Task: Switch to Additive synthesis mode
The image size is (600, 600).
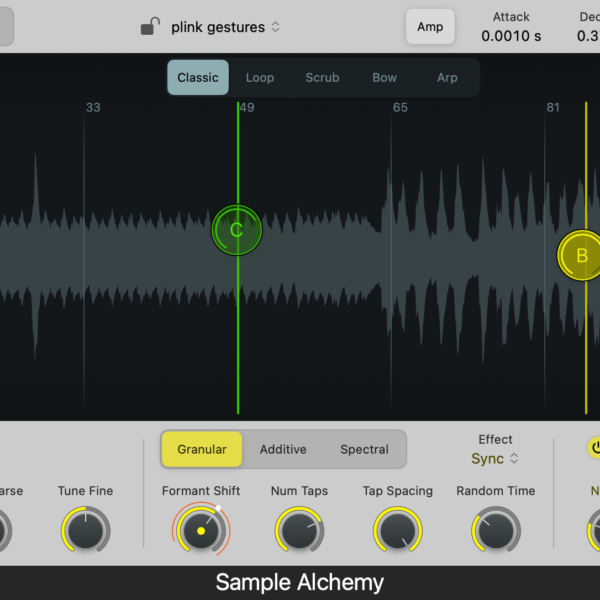Action: point(283,449)
